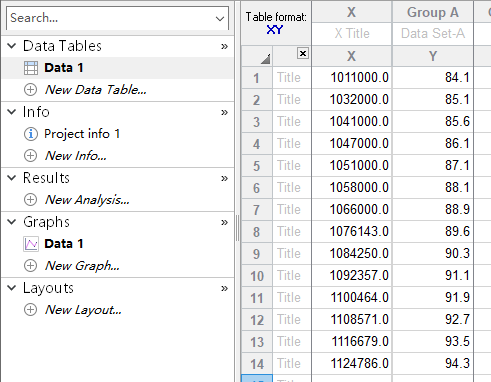Click the plus icon beside New Layout
Image resolution: width=491 pixels, height=382 pixels.
[31, 310]
